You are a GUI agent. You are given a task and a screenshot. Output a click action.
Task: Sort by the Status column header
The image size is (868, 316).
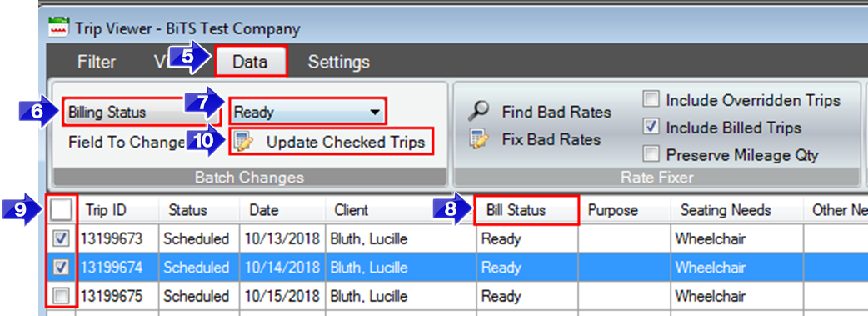coord(199,210)
